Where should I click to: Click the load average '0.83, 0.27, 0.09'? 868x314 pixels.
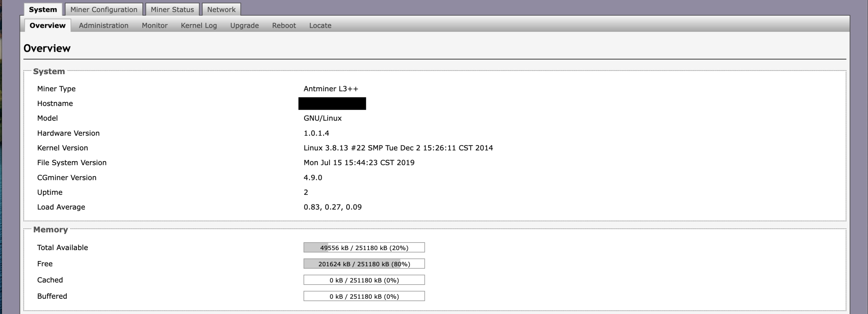click(333, 207)
